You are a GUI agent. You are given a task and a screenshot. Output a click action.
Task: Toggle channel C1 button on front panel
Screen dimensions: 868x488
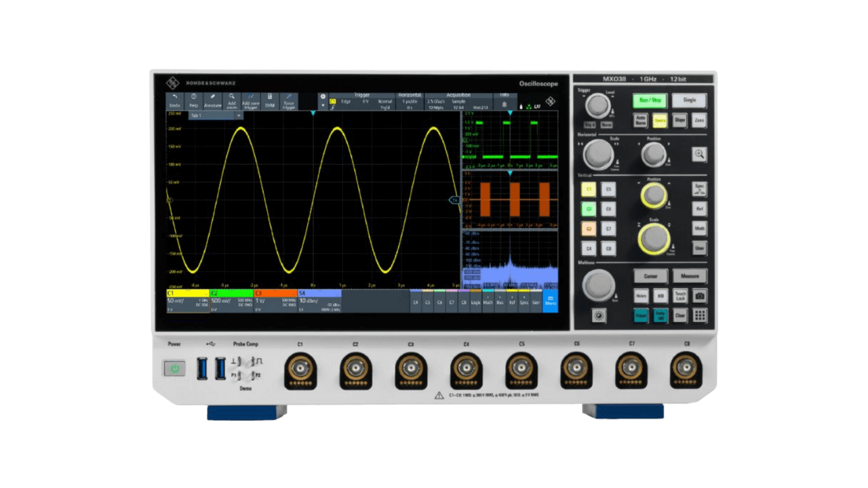(589, 190)
